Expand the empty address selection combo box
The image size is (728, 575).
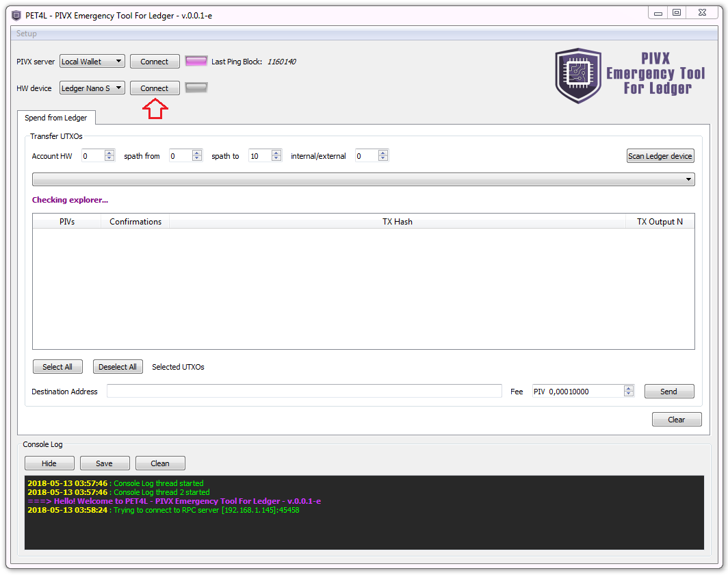pyautogui.click(x=363, y=179)
